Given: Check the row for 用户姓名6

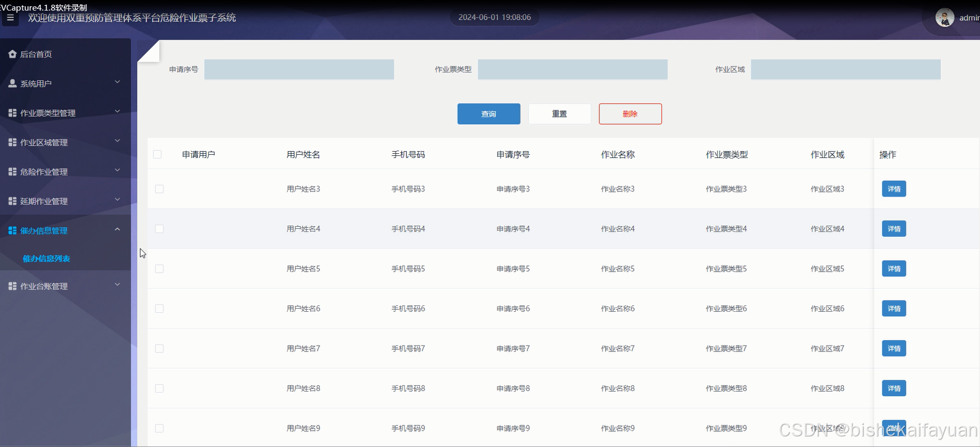Looking at the screenshot, I should coord(159,309).
